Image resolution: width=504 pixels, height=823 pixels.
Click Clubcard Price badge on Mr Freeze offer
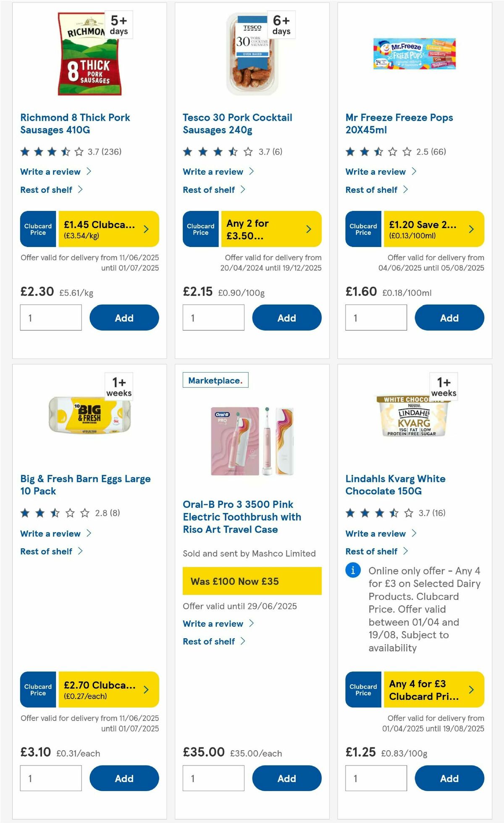pyautogui.click(x=363, y=229)
